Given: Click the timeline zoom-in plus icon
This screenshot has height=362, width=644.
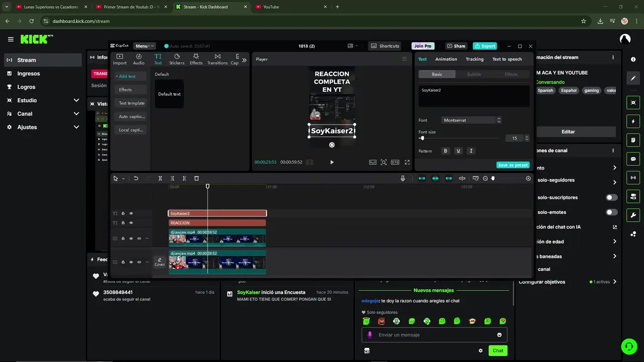Looking at the screenshot, I should [528, 178].
